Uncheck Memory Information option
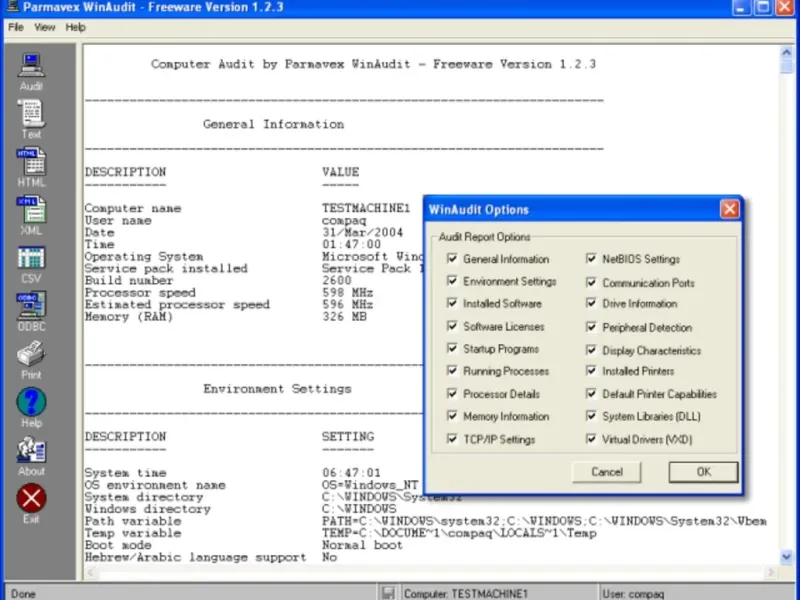Image resolution: width=800 pixels, height=600 pixels. point(452,416)
